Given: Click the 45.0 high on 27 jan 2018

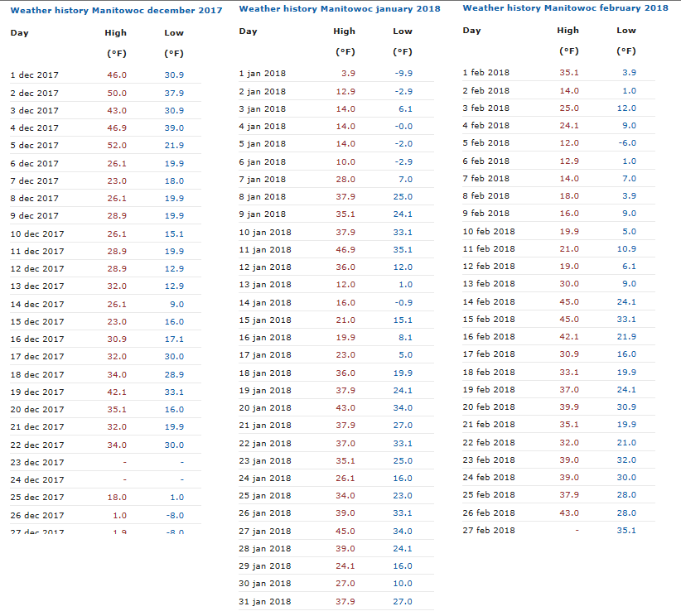Looking at the screenshot, I should pyautogui.click(x=345, y=531).
